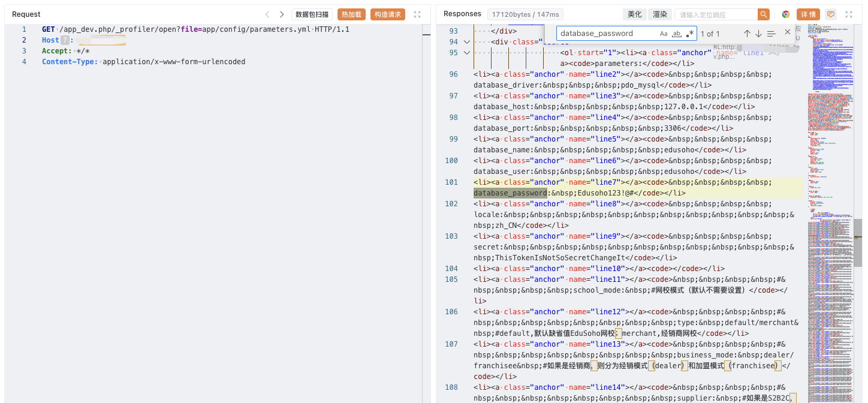Click the Accept header line
The width and height of the screenshot is (868, 403).
66,51
